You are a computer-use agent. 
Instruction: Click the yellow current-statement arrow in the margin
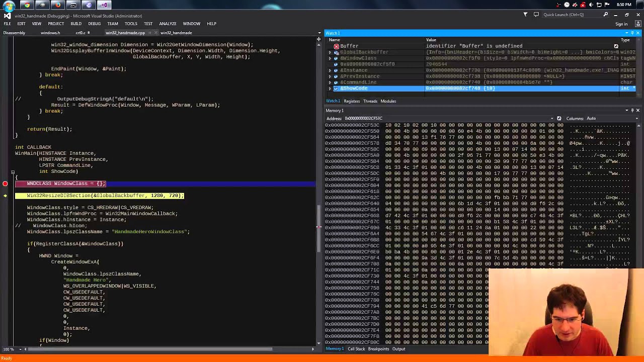pyautogui.click(x=5, y=196)
